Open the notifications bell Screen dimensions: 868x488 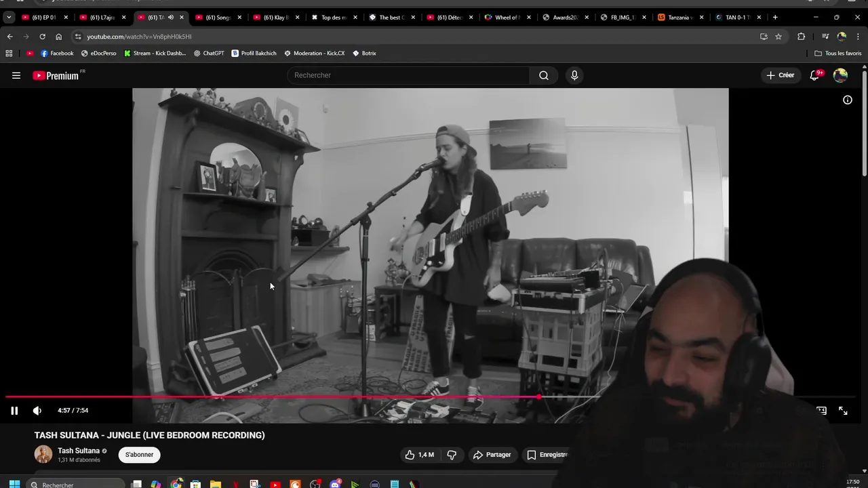815,75
